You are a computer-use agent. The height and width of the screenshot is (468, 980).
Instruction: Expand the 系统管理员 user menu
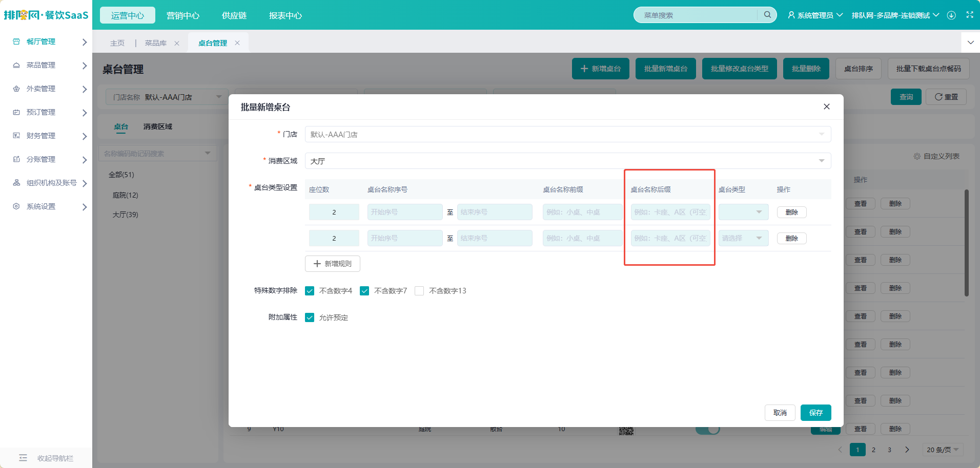point(815,15)
